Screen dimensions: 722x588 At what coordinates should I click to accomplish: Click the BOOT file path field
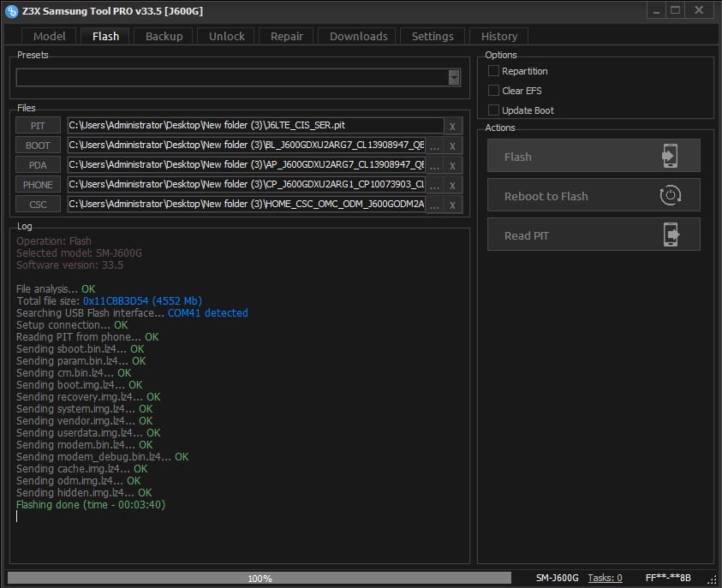[x=247, y=145]
